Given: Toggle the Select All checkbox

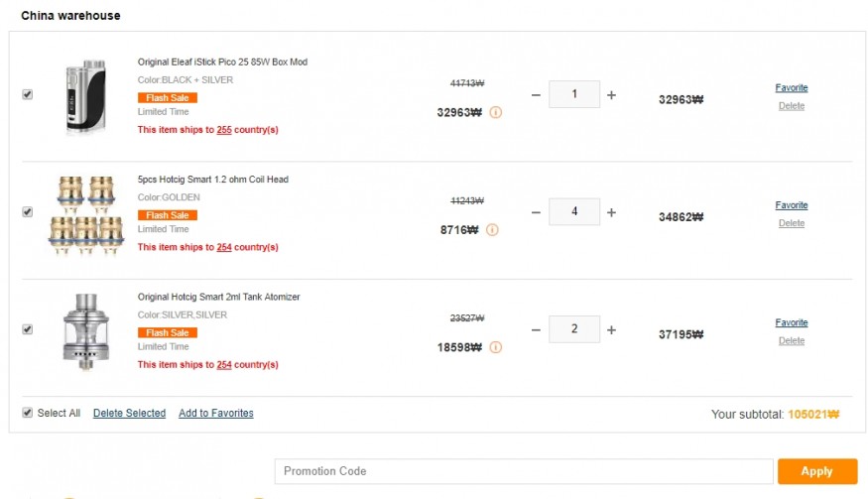Looking at the screenshot, I should [x=28, y=413].
